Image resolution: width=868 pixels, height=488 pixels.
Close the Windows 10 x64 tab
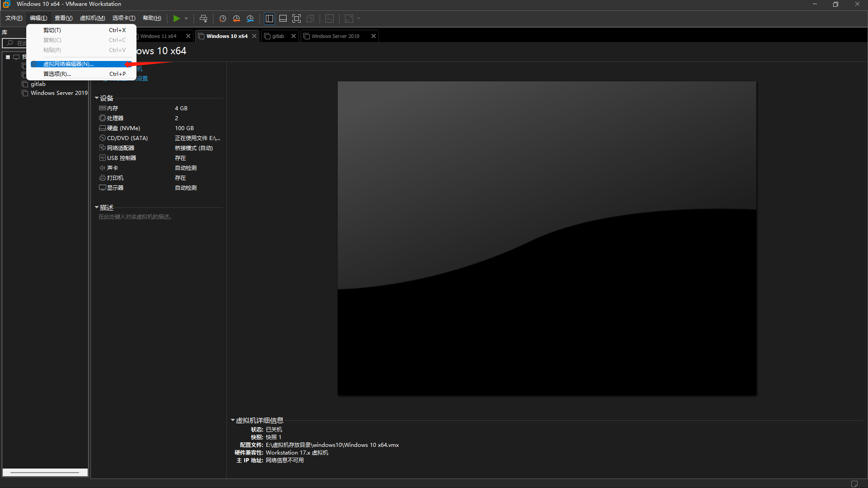(255, 36)
